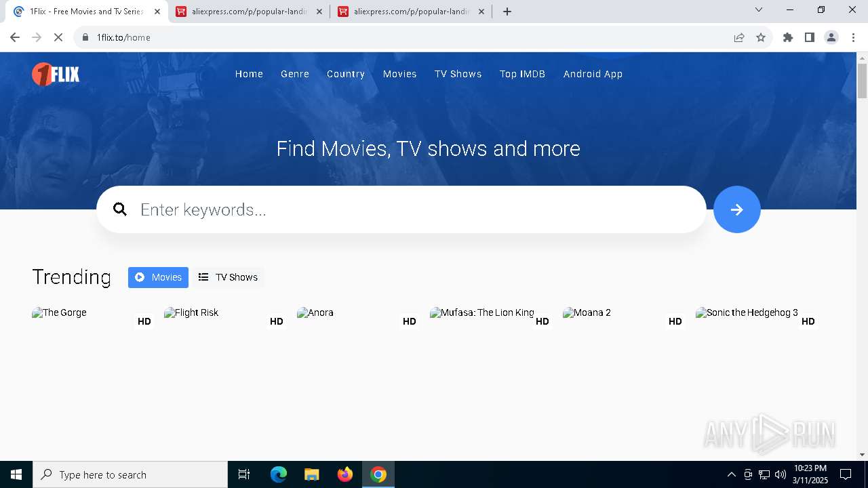Click the taskbar clock and date
Image resolution: width=868 pixels, height=488 pixels.
tap(810, 474)
